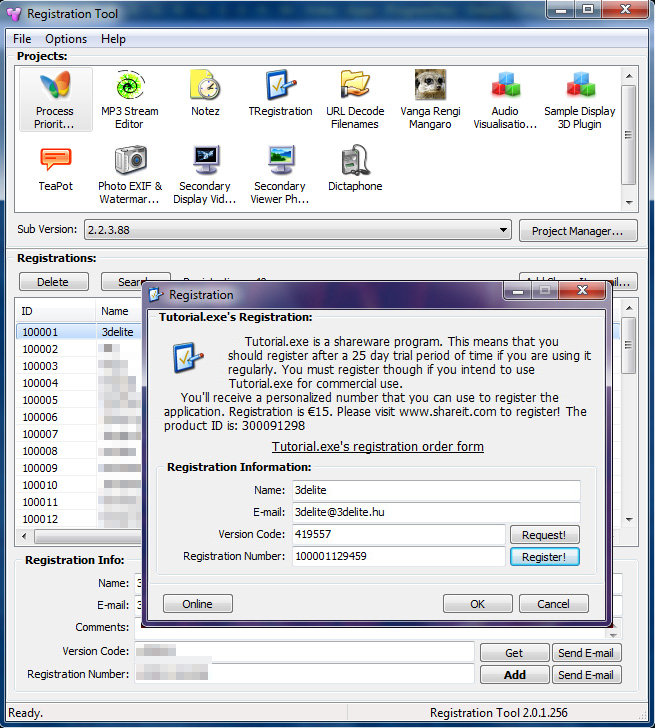Expand the Sub Version dropdown
This screenshot has width=655, height=728.
503,230
